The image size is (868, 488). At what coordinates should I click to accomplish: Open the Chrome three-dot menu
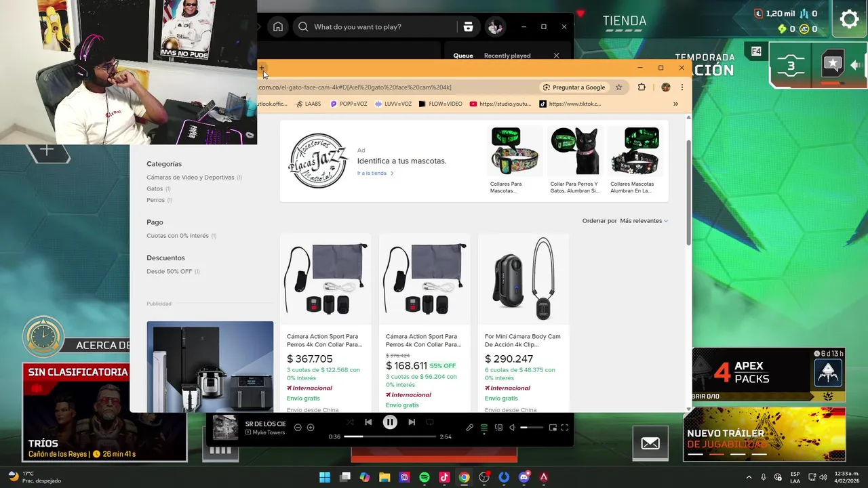[x=682, y=87]
